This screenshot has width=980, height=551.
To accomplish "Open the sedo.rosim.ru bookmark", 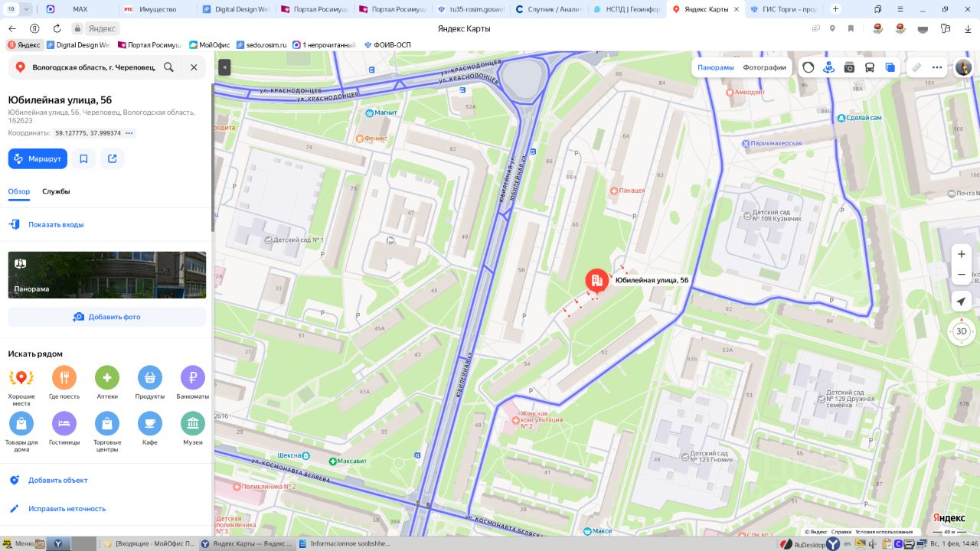I will tap(261, 45).
